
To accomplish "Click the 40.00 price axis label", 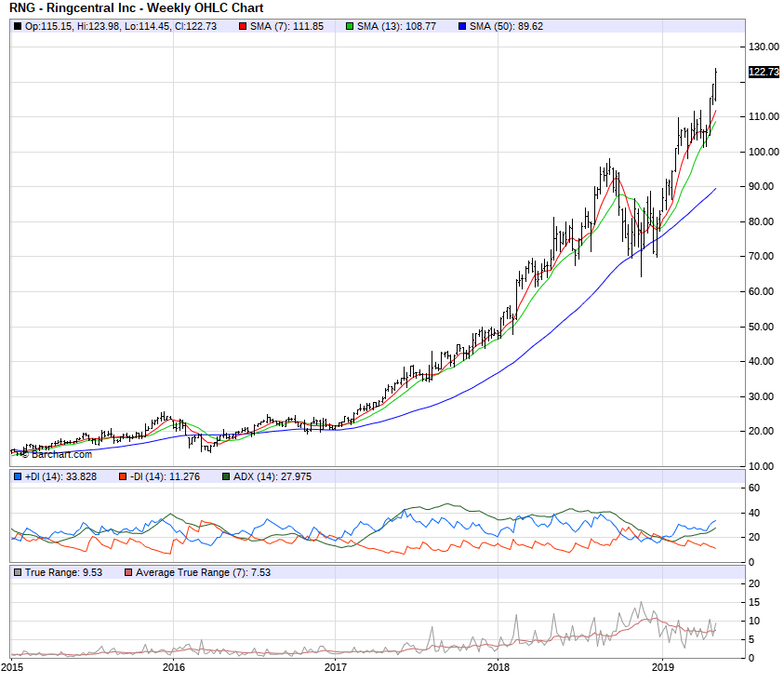I will (x=761, y=361).
